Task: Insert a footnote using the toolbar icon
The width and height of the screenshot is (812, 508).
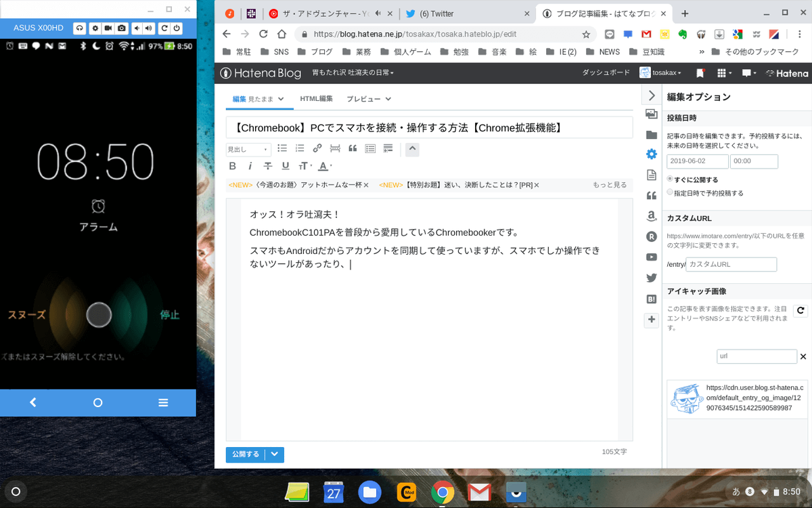Action: [388, 148]
